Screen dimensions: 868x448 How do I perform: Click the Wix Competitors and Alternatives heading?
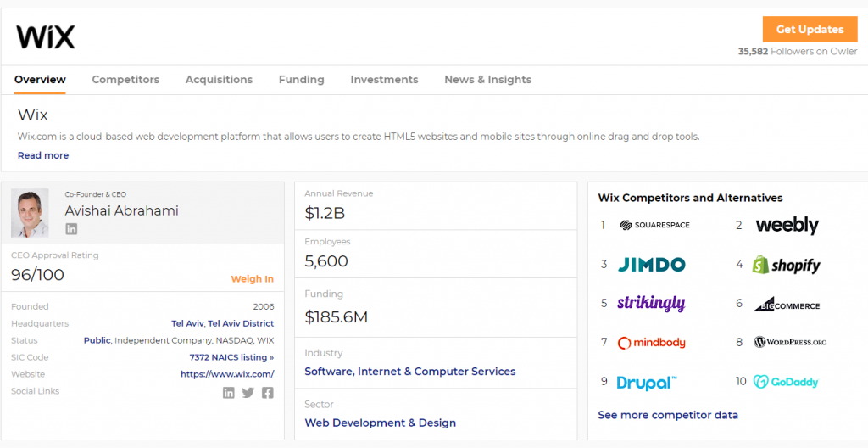click(x=690, y=198)
